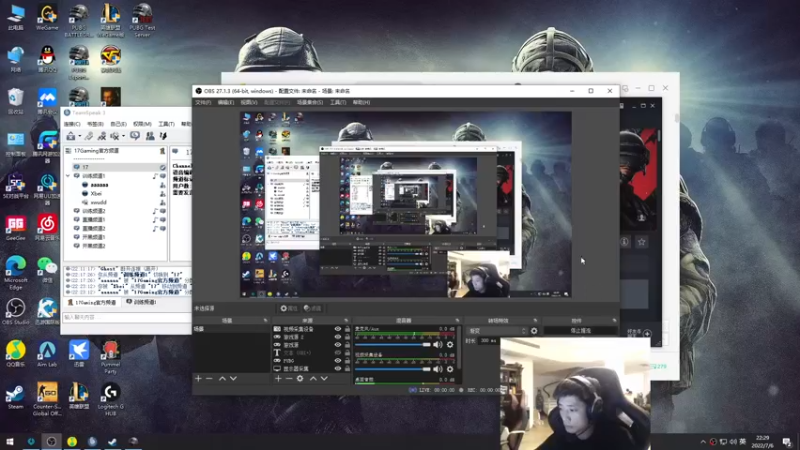Open the Steam desktop shortcut
Screen dimensions: 800x450
pos(15,396)
